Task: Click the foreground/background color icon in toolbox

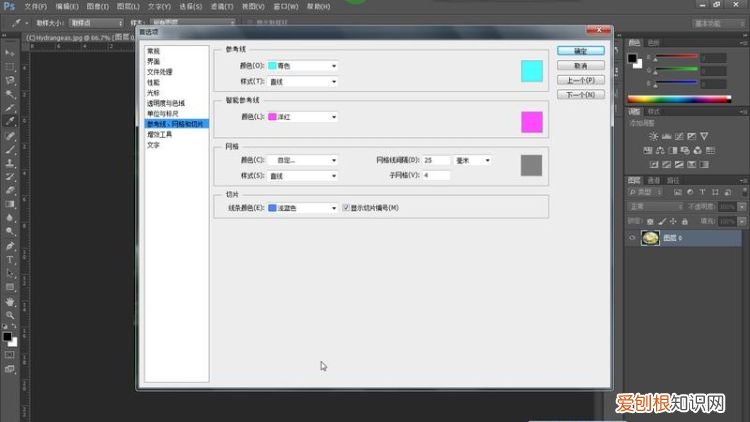Action: pos(9,339)
